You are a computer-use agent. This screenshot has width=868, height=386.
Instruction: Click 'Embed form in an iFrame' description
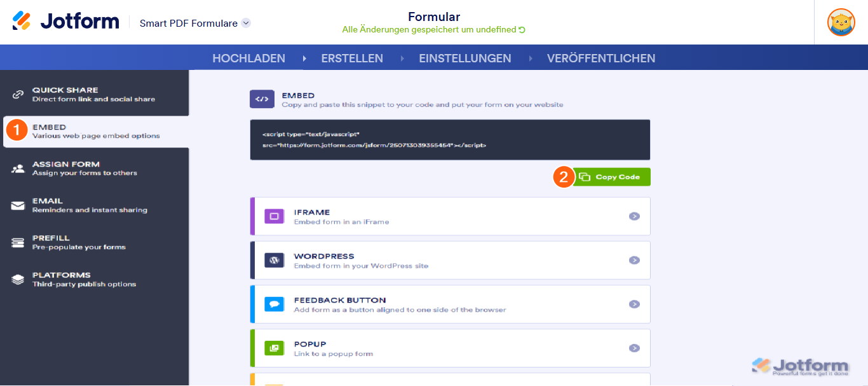pyautogui.click(x=341, y=222)
